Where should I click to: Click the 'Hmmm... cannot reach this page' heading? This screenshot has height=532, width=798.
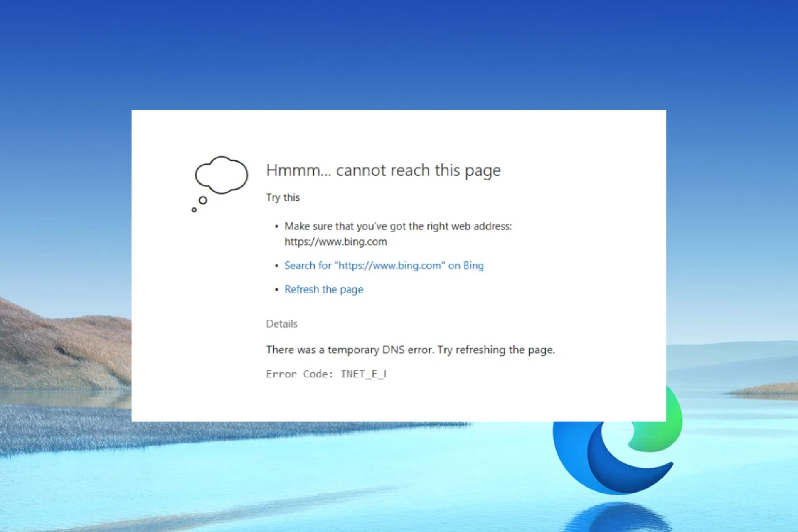[x=384, y=170]
